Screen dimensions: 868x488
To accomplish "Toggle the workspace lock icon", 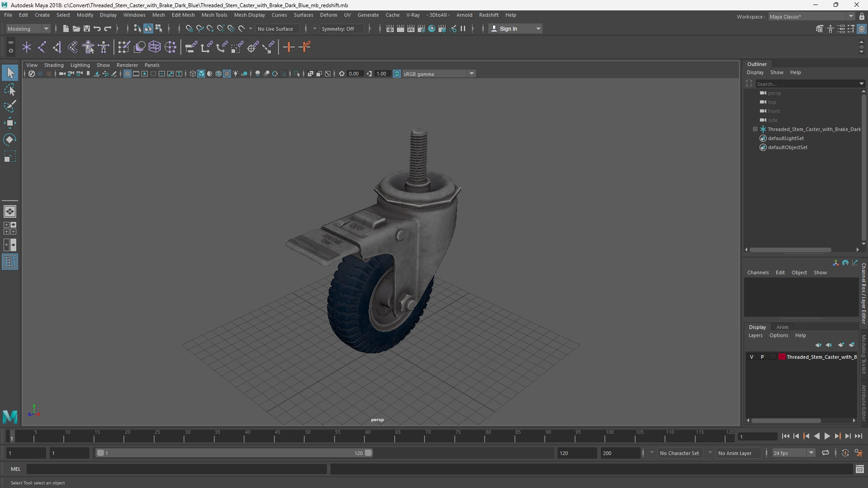I will tap(862, 16).
